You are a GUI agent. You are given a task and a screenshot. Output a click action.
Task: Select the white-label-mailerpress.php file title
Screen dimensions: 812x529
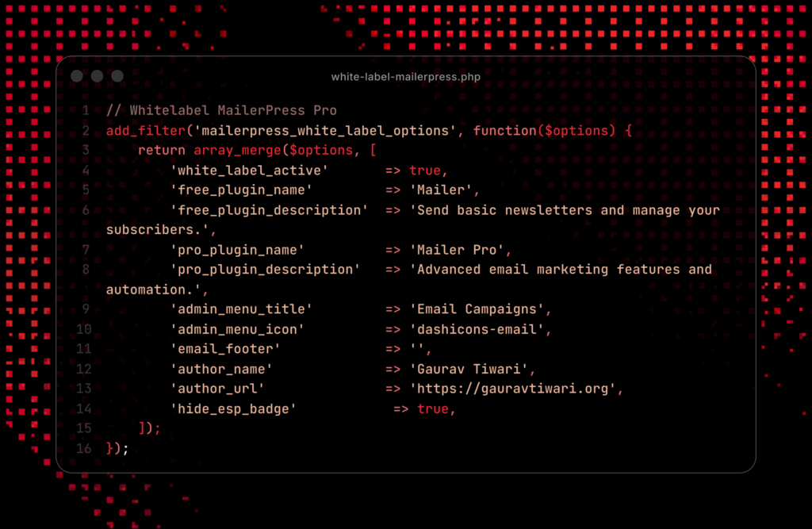click(405, 77)
